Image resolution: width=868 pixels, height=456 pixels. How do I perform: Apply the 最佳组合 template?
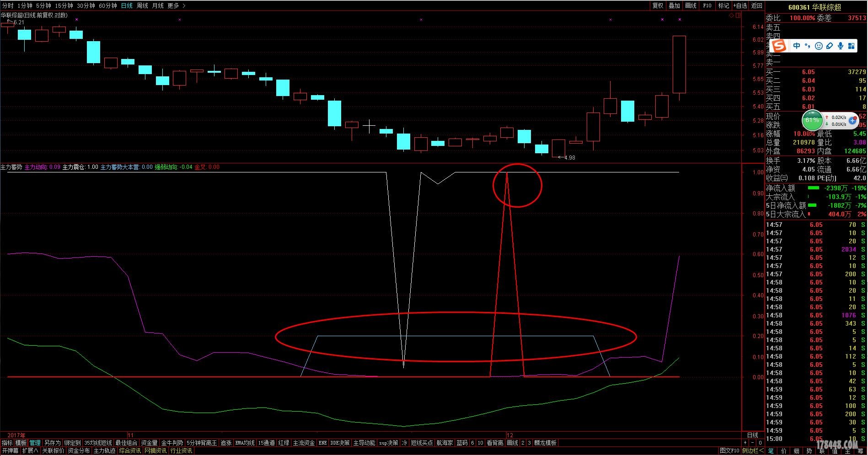126,443
